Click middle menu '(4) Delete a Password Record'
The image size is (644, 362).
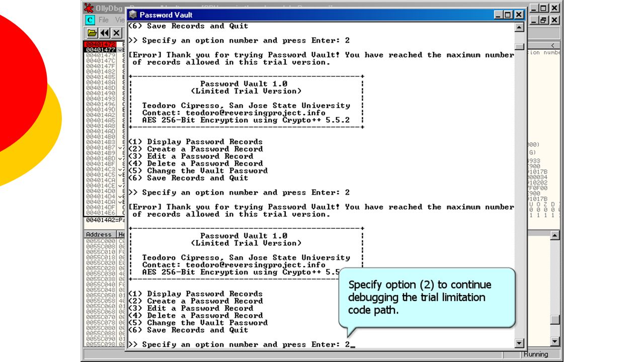click(195, 163)
